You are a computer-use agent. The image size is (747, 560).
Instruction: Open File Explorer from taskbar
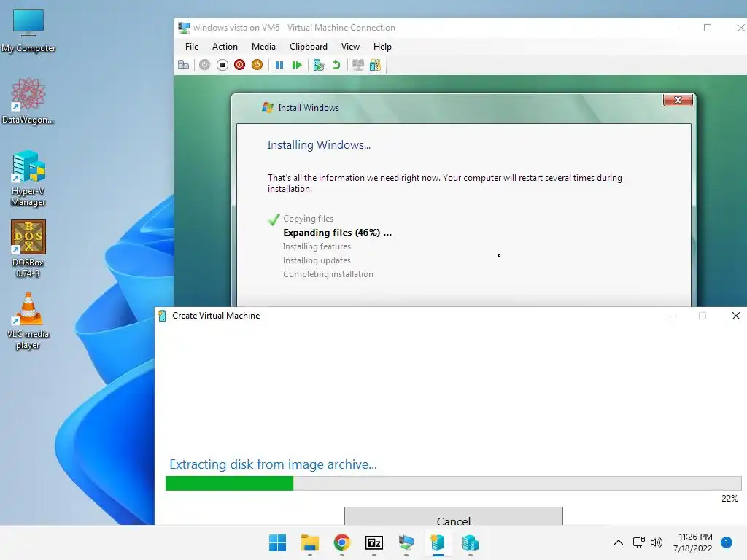pos(309,542)
